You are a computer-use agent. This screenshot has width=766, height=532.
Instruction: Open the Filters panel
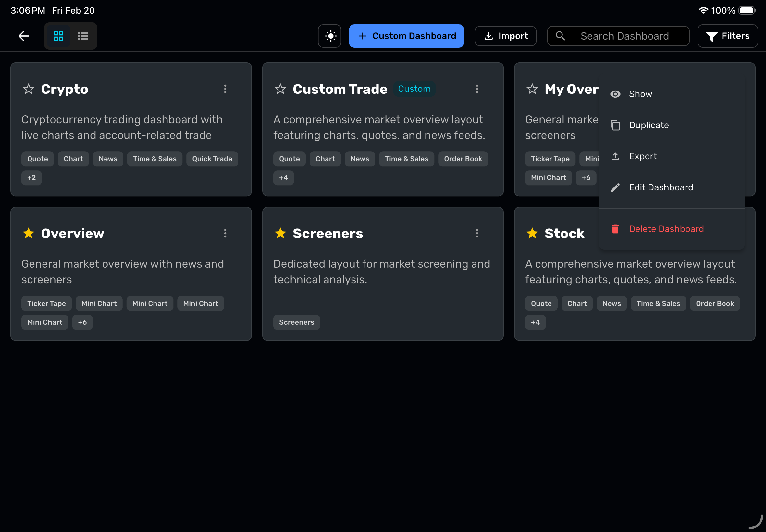coord(728,36)
